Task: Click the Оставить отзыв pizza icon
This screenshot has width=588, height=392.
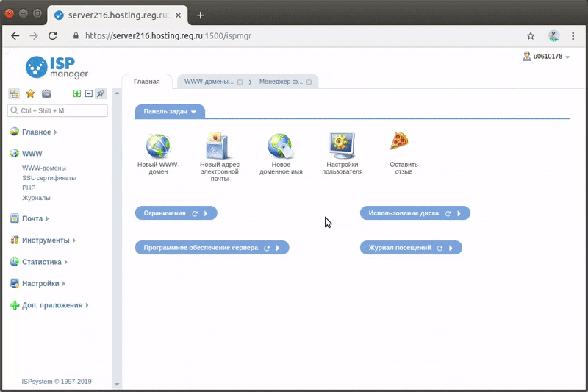Action: coord(399,141)
